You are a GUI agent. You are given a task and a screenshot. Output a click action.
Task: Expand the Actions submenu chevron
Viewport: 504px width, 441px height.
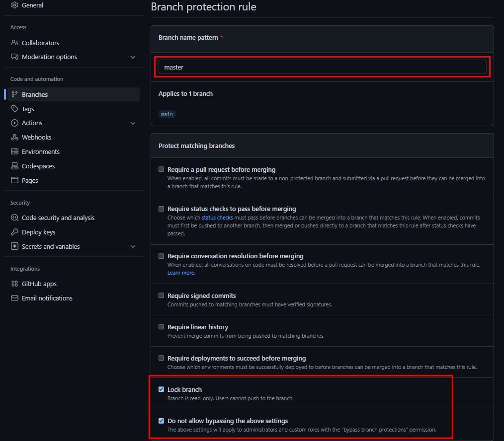pos(133,123)
